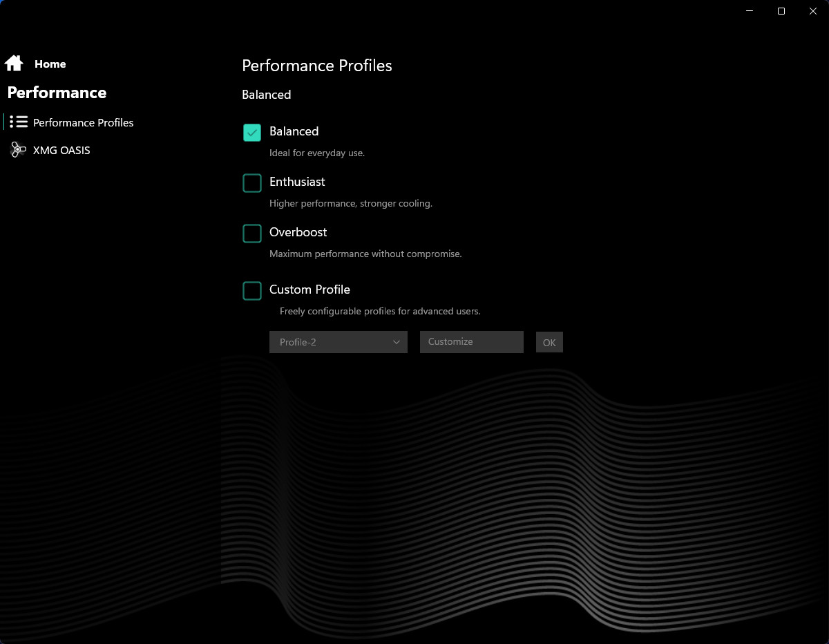Enable the Custom Profile checkbox
The height and width of the screenshot is (644, 829).
point(252,291)
